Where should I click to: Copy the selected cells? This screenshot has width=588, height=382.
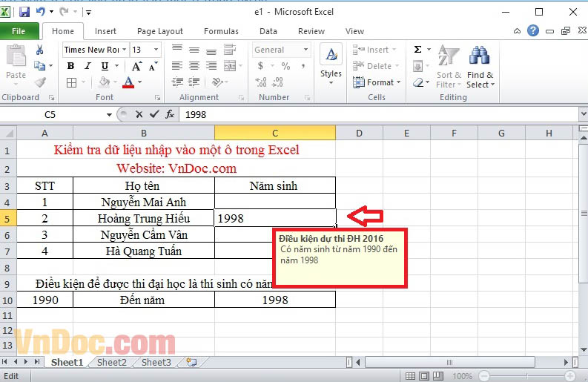click(x=39, y=66)
